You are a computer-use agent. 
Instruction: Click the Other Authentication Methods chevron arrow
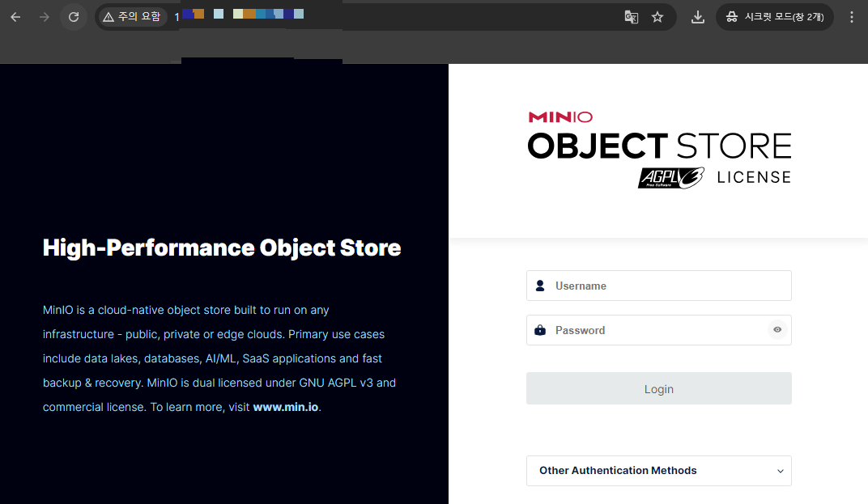point(781,472)
